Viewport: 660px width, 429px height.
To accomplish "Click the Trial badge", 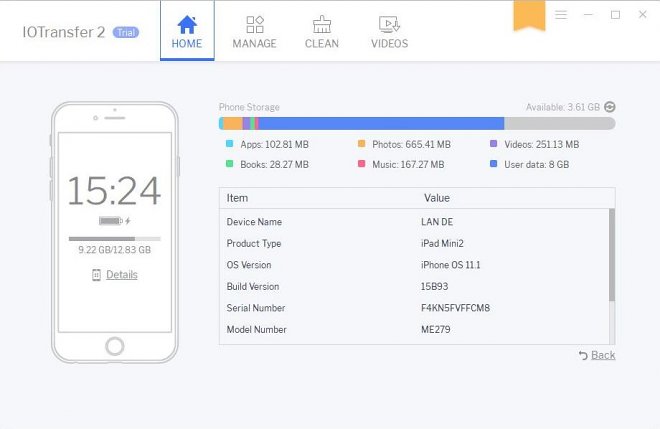I will 125,32.
